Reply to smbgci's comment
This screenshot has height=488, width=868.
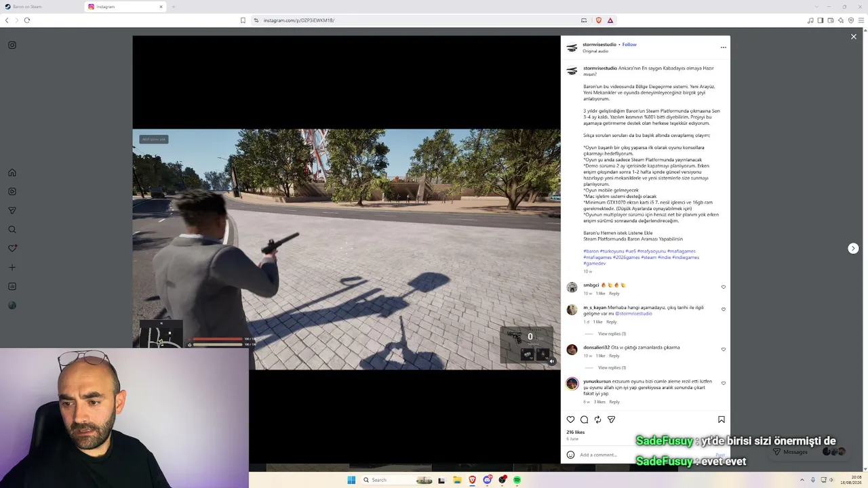(614, 293)
